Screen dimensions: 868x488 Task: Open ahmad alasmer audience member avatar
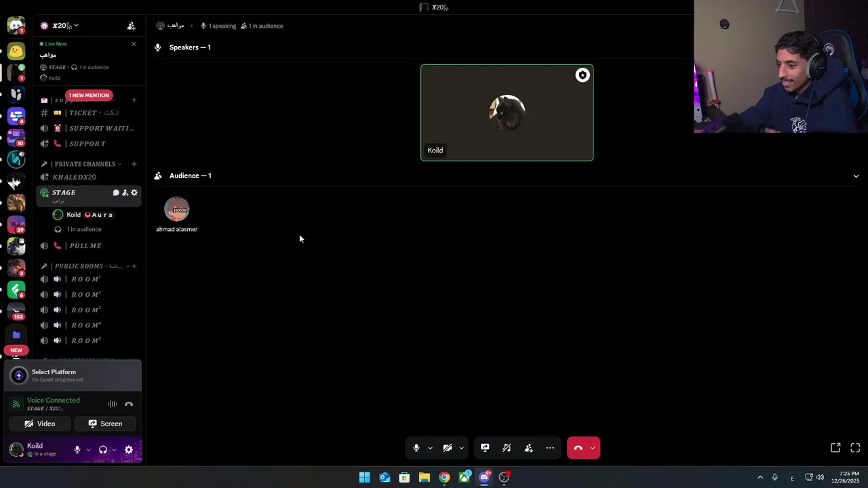(176, 209)
